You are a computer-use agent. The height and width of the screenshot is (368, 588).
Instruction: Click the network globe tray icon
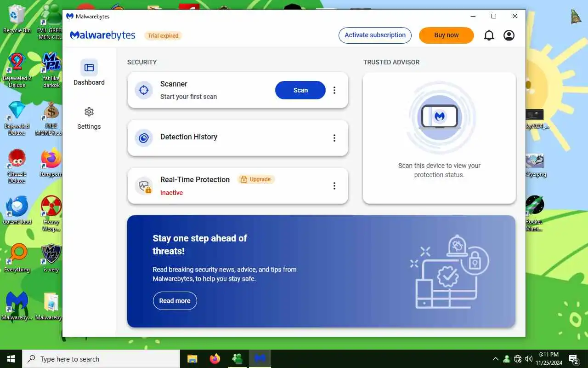(x=518, y=359)
